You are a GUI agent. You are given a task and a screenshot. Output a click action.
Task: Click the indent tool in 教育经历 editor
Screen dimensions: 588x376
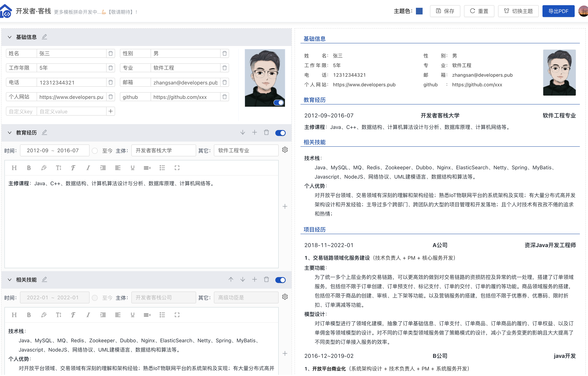103,168
